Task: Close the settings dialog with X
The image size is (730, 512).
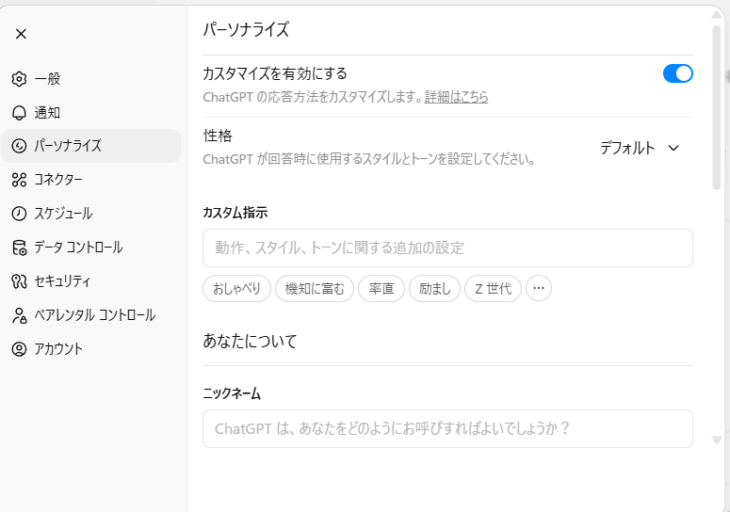Action: click(x=21, y=34)
